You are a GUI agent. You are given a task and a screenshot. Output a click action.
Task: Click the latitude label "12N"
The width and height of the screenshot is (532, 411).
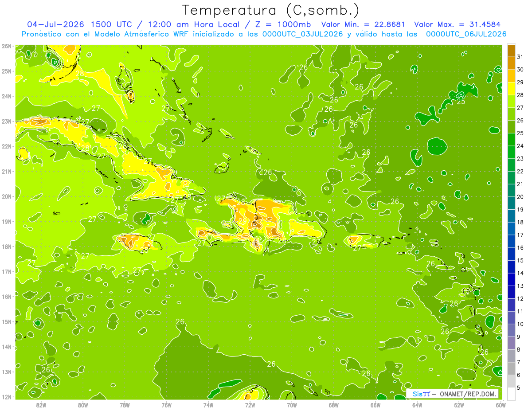[x=7, y=397]
